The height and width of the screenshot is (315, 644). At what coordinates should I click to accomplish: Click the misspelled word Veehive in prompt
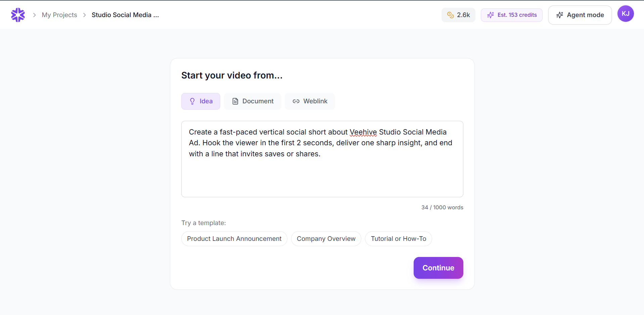363,132
